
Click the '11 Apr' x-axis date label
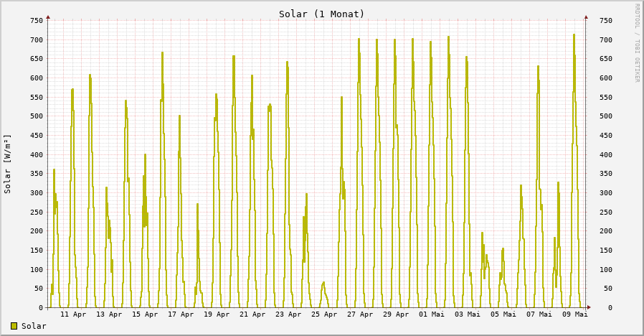(73, 314)
